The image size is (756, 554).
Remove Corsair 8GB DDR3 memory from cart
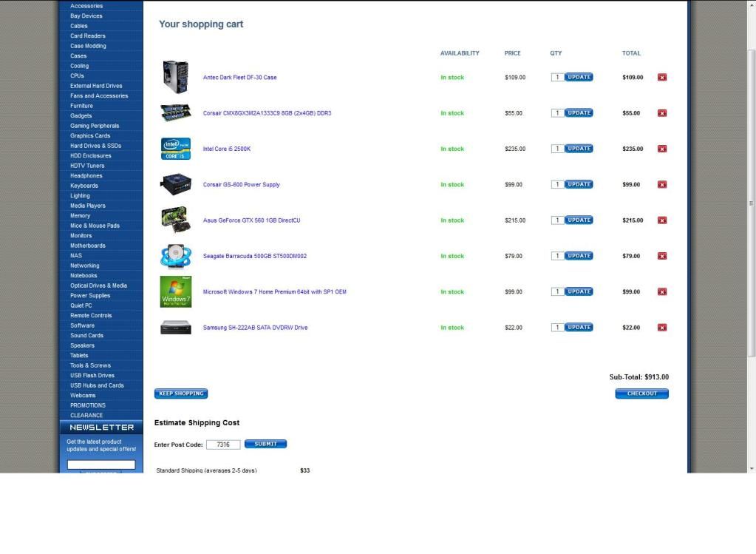(x=662, y=113)
